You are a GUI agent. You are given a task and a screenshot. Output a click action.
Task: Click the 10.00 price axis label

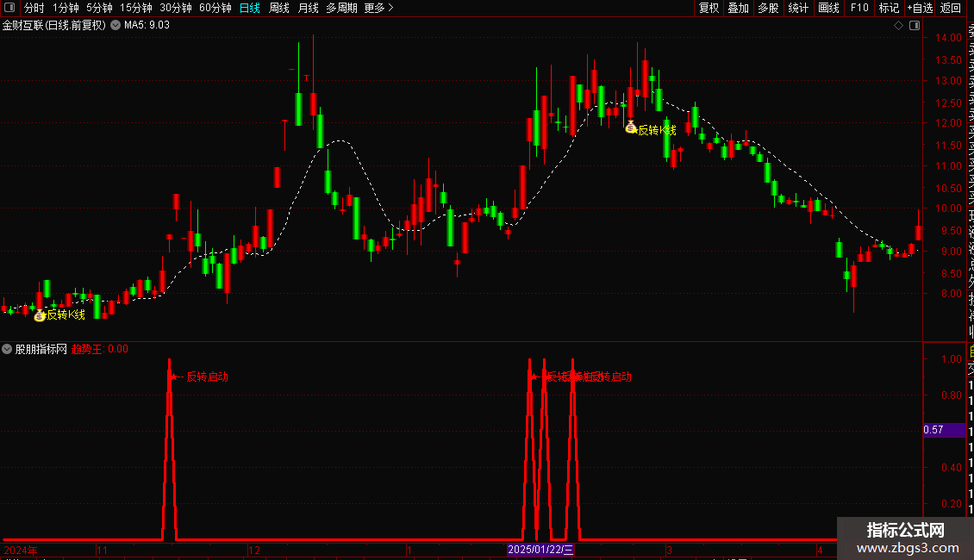[948, 208]
